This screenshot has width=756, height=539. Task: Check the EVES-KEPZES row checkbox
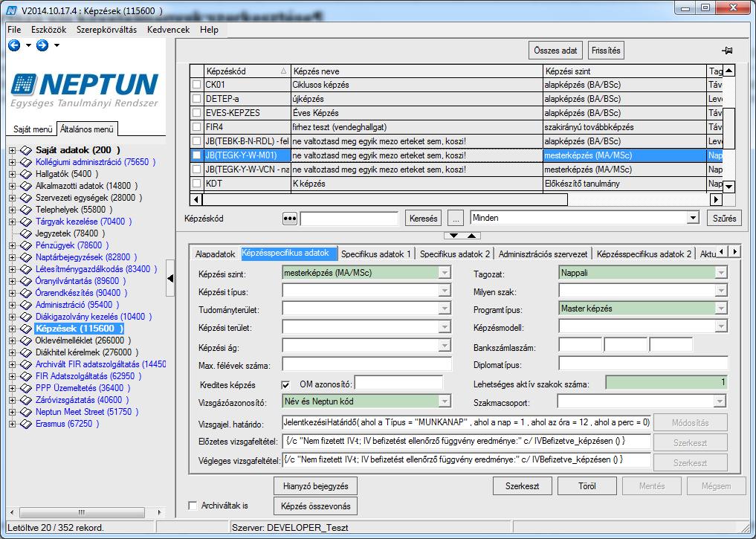coord(197,113)
